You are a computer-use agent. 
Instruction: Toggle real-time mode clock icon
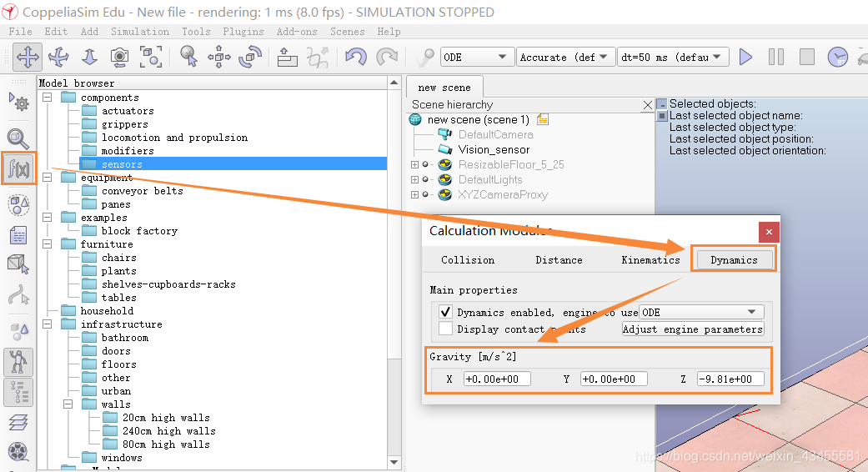pyautogui.click(x=837, y=57)
